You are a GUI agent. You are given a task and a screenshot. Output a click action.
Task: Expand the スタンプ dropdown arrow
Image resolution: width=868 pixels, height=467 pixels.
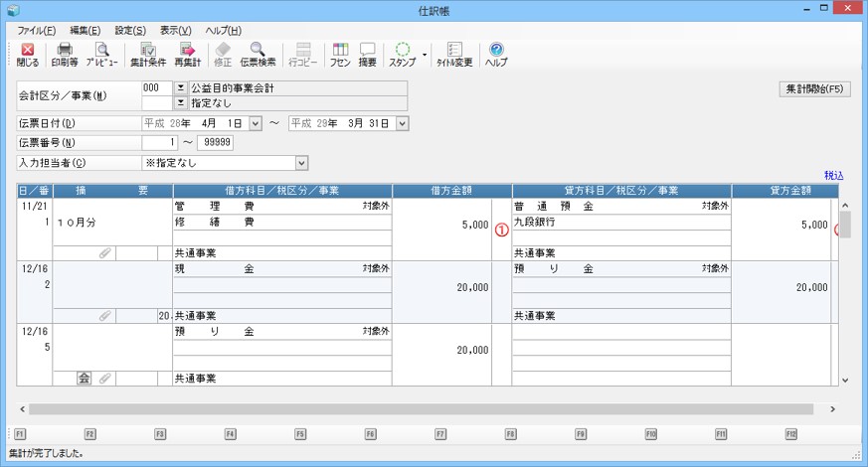[426, 54]
